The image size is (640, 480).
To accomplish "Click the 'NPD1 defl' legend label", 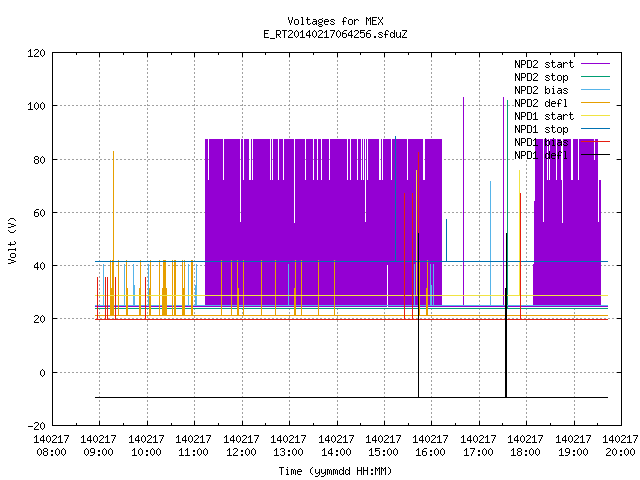I will (x=541, y=156).
